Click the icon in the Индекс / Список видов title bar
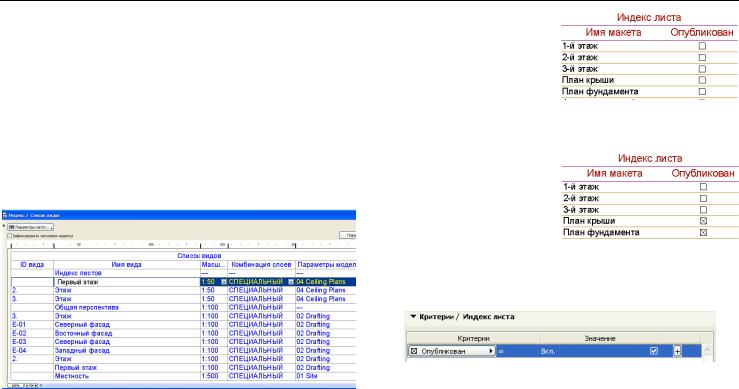739x389 pixels. pyautogui.click(x=5, y=215)
